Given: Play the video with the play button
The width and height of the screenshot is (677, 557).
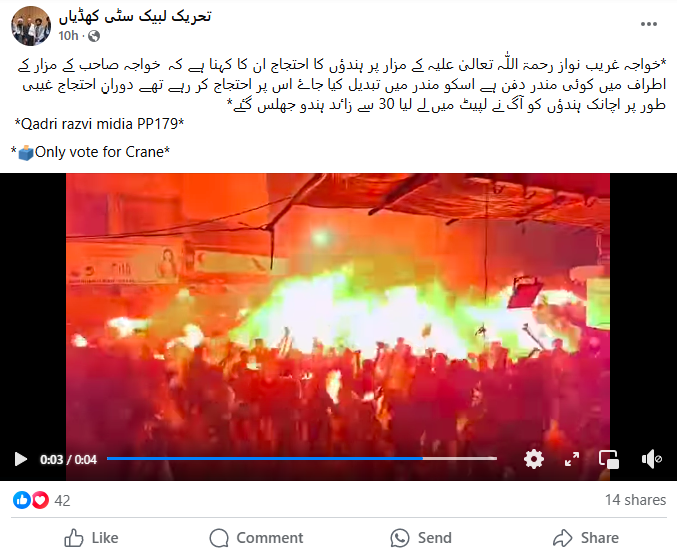Looking at the screenshot, I should pyautogui.click(x=20, y=459).
